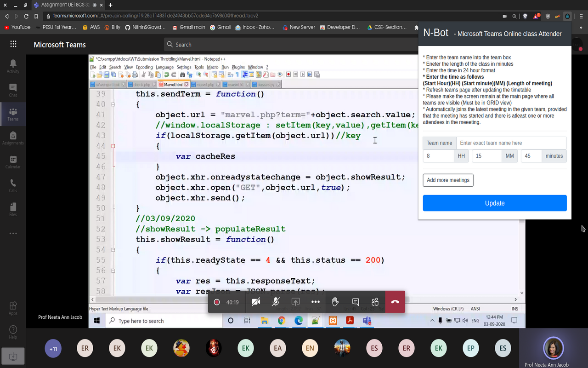Viewport: 588px width, 368px height.
Task: Open the AWS bookmark
Action: (91, 27)
